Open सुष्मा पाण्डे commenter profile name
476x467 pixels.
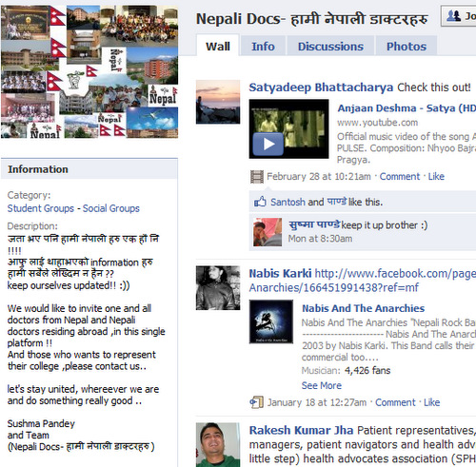pyautogui.click(x=314, y=224)
